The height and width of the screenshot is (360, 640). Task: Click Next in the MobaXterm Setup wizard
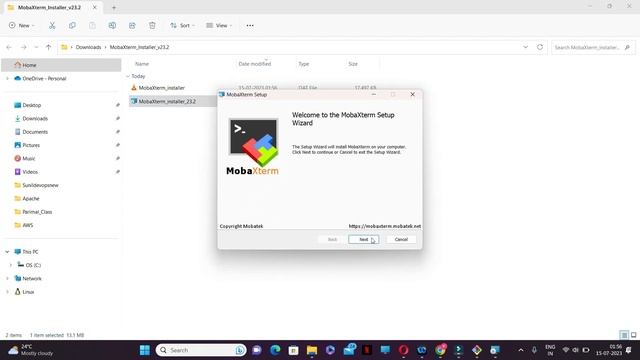[363, 240]
